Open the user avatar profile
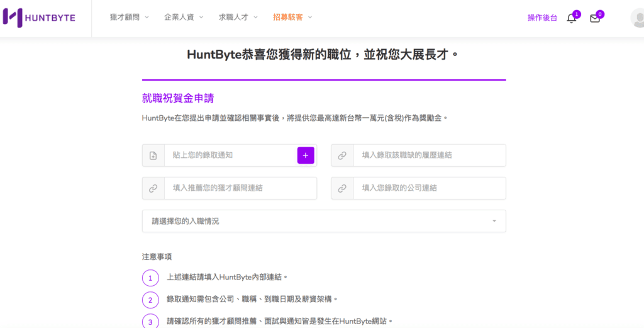644x328 pixels. pyautogui.click(x=638, y=18)
